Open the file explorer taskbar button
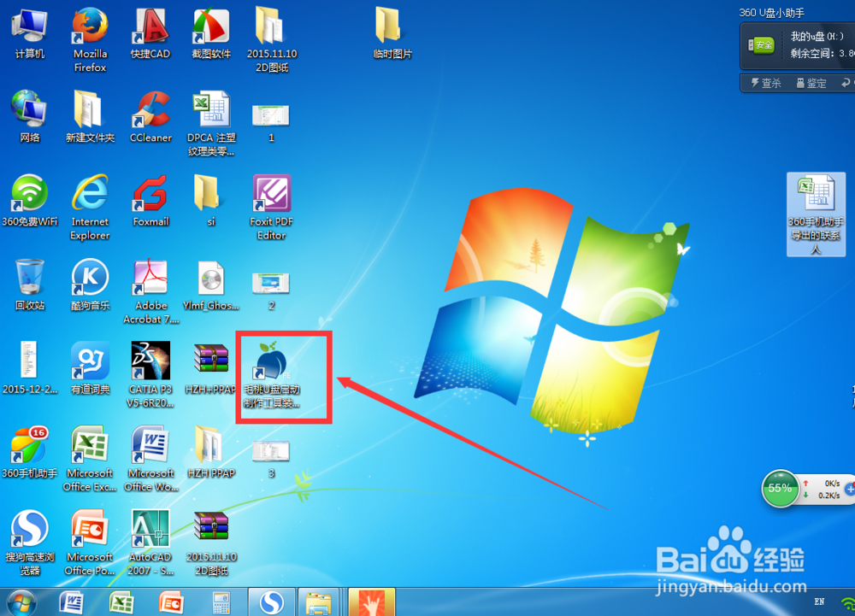855x616 pixels. (320, 601)
